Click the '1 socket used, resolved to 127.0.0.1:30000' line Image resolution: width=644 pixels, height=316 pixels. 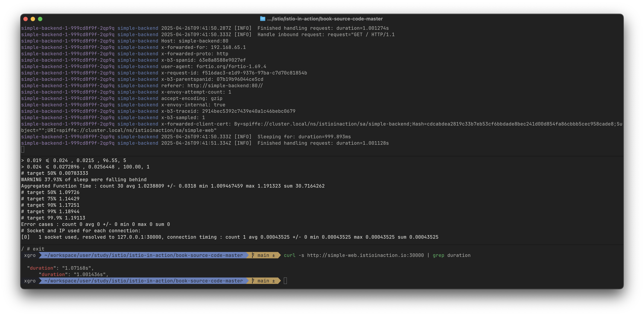tap(230, 237)
